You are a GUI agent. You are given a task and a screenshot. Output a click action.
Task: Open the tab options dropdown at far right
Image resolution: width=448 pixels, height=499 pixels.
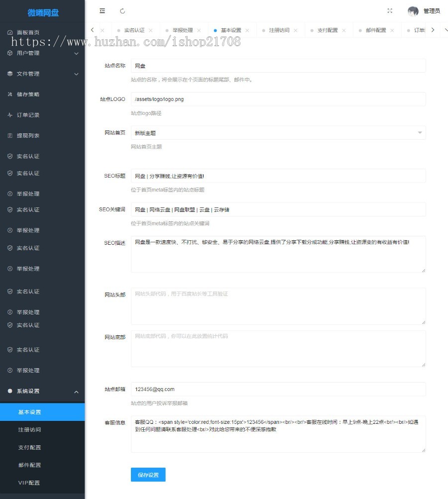[x=446, y=30]
